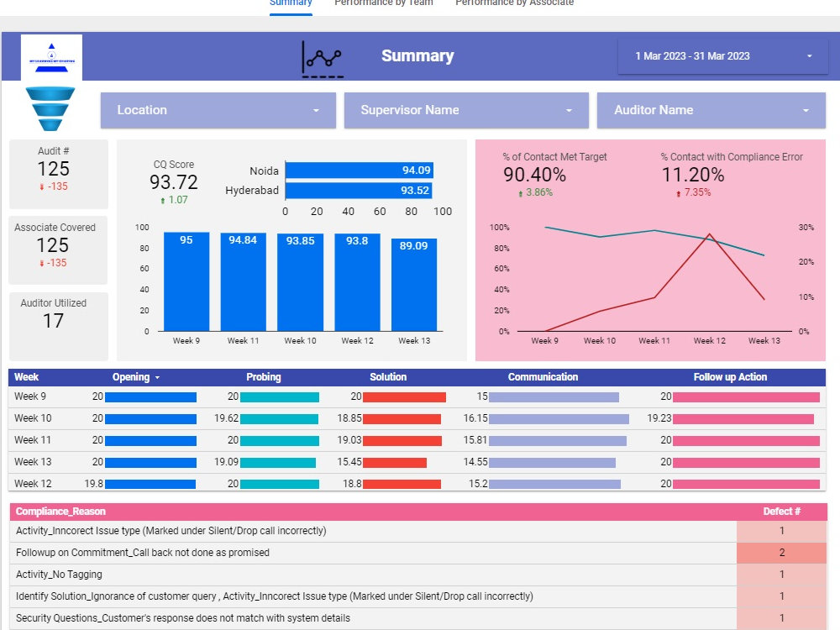Open the Location dropdown

pyautogui.click(x=218, y=110)
